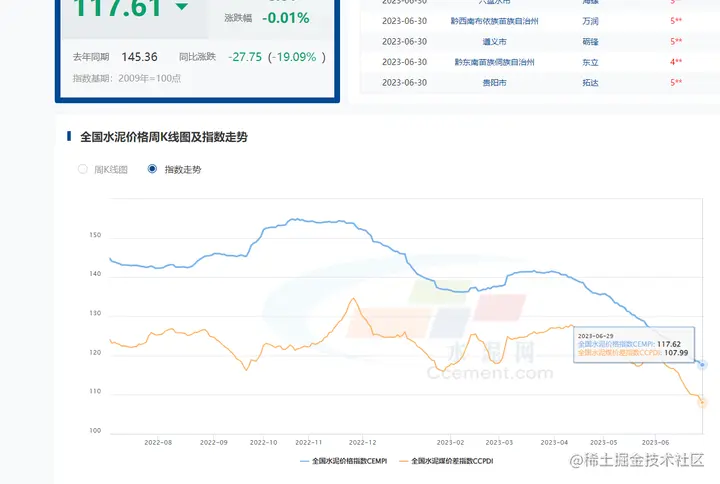
Task: Open the 遵义市 region link
Action: (494, 42)
